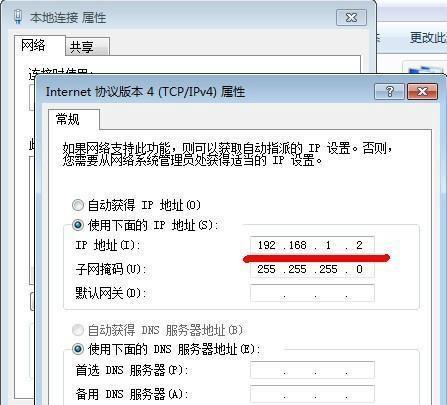
Task: Click the network adapter icon in title bar
Action: click(18, 17)
